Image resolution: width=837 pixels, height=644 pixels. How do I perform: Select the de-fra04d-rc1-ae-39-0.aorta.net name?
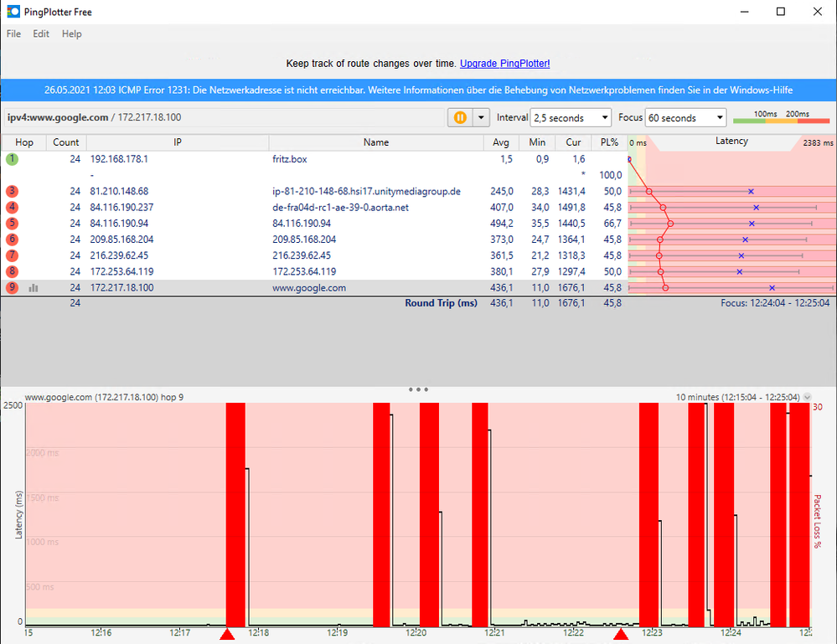(x=340, y=207)
